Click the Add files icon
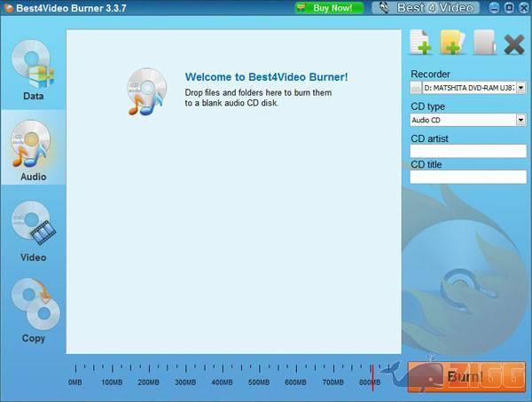This screenshot has height=402, width=532. tap(420, 43)
